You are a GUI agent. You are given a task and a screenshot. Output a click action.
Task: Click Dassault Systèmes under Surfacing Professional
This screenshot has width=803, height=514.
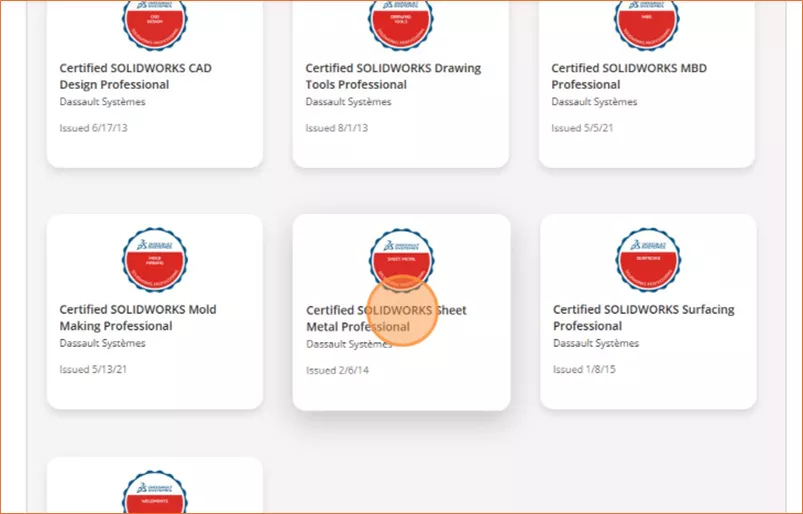(x=596, y=343)
